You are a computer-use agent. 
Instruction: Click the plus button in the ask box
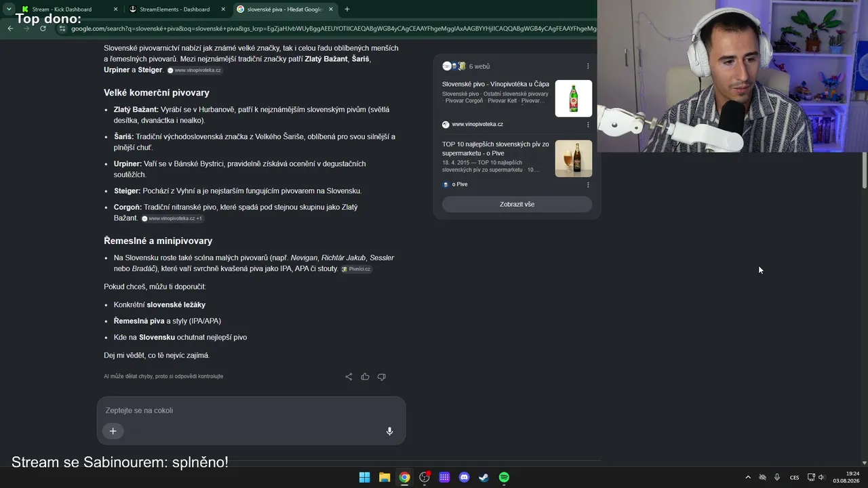(x=113, y=431)
